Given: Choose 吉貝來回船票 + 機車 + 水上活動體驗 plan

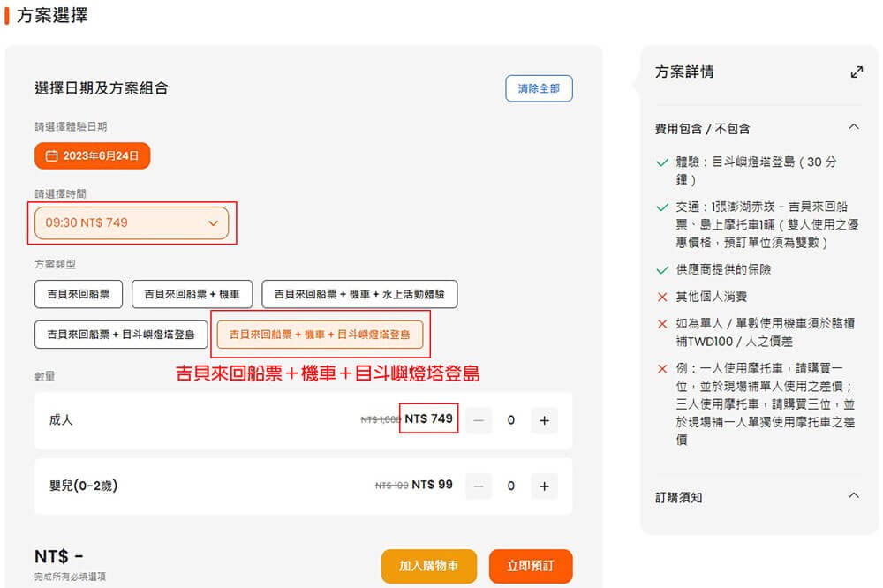Looking at the screenshot, I should click(x=359, y=294).
